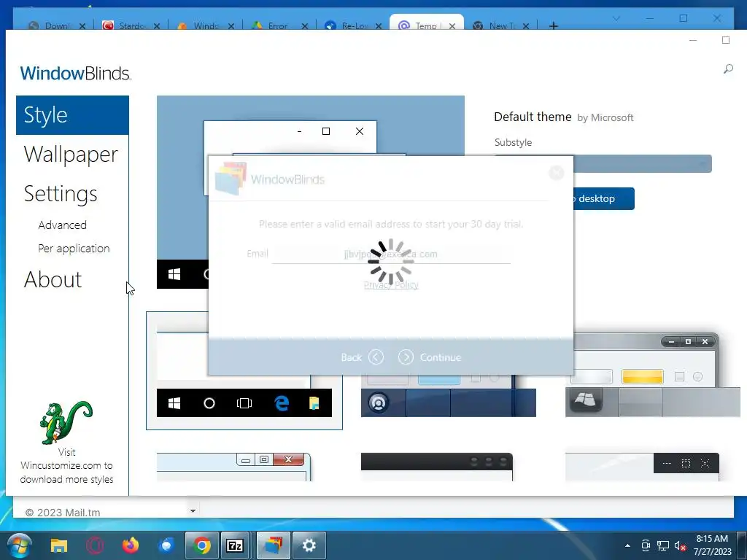Click the Apply style to desktop button
The image size is (747, 560).
click(x=603, y=198)
